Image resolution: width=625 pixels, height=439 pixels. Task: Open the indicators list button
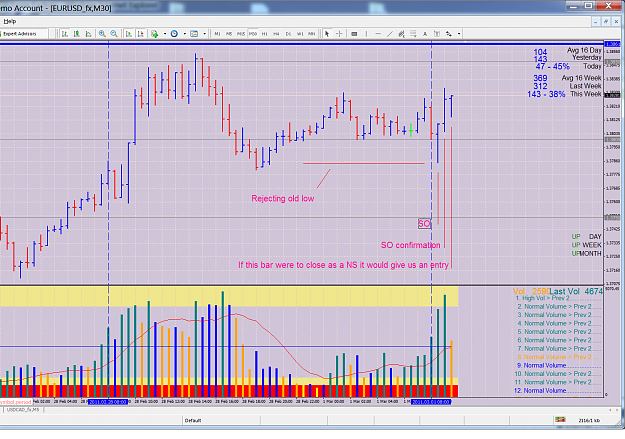[155, 34]
